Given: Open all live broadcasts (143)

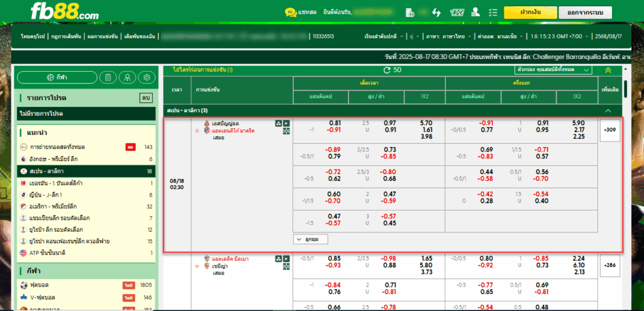Looking at the screenshot, I should point(86,147).
